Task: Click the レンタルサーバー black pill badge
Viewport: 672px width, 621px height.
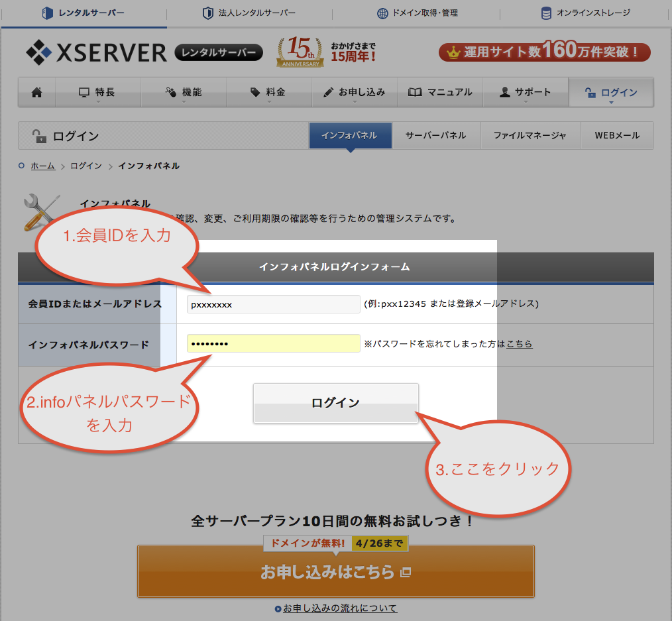Action: (x=219, y=52)
